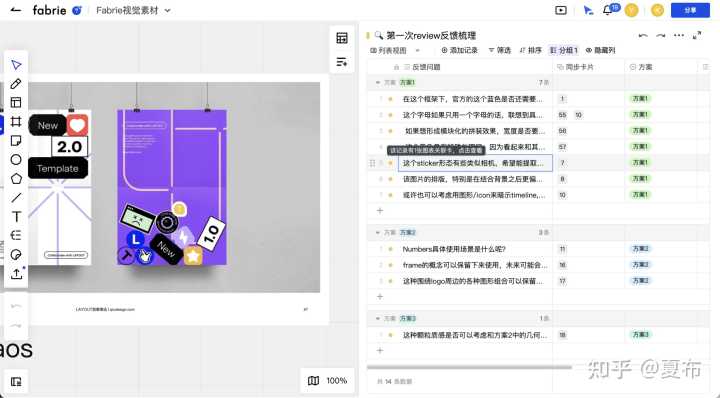Open the row starting Numbers具体使用场景

(x=454, y=249)
